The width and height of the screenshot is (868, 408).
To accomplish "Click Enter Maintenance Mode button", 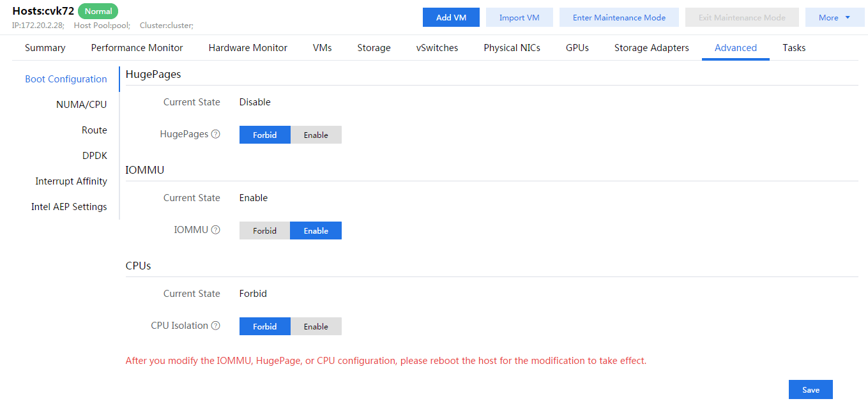I will 619,18.
